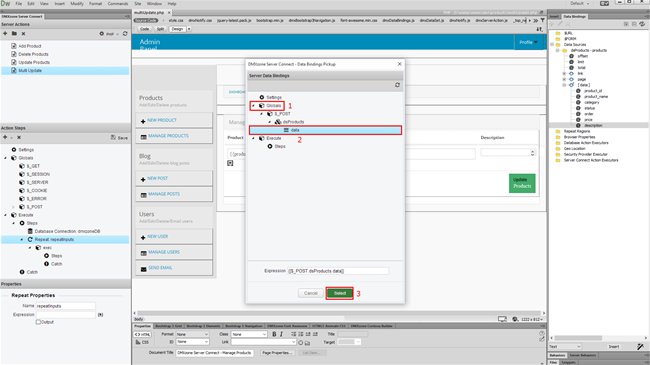Collapse the $_POST node in dialog
Screen dimensions: 650x365
pos(262,114)
